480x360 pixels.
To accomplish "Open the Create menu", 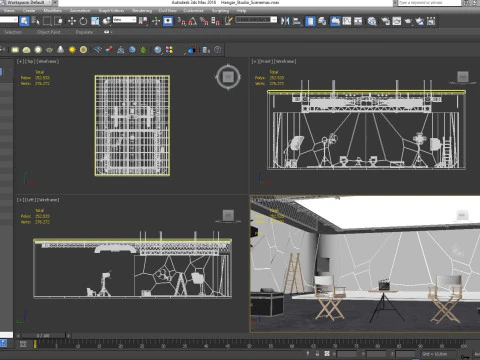I will tap(29, 11).
